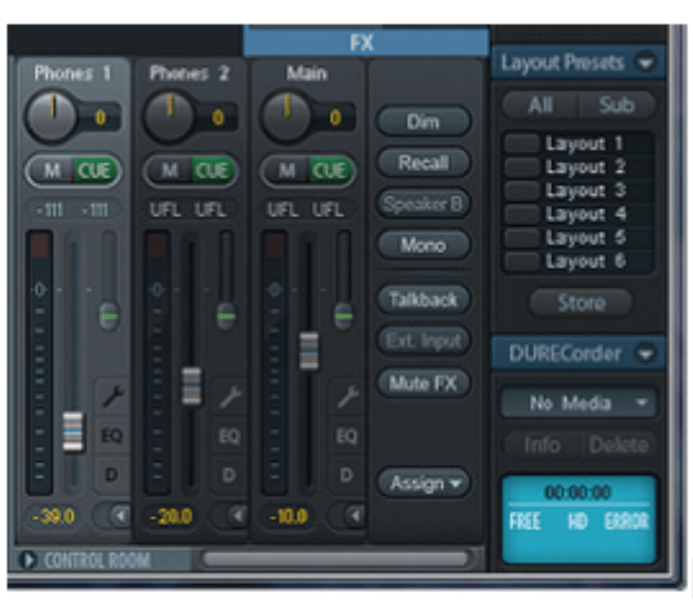Click the Store button
Viewport: 693px width, 616px height.
580,303
